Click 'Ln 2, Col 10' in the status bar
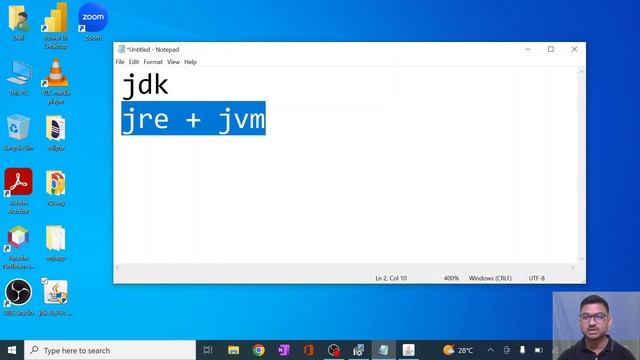Viewport: 640px width, 360px height. point(391,278)
